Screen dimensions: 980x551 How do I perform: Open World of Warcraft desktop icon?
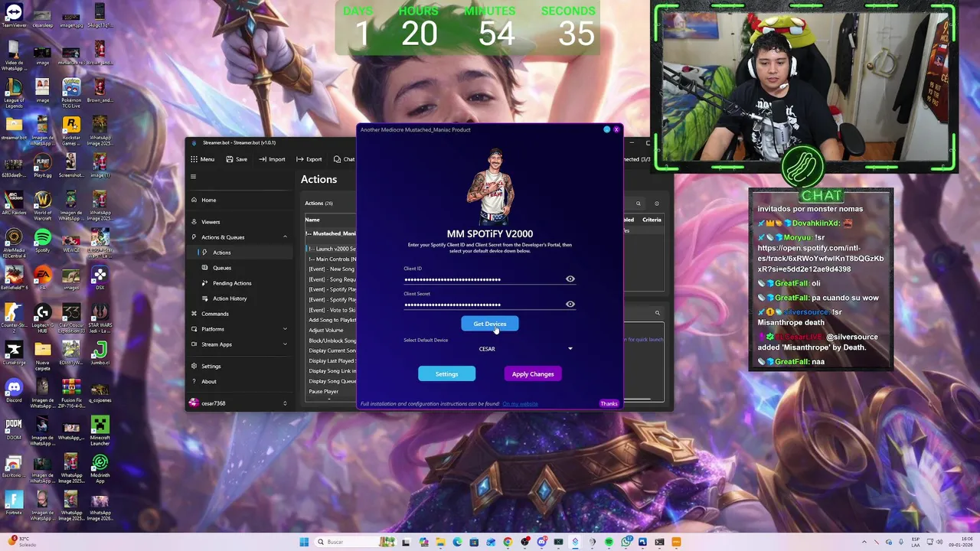(42, 203)
